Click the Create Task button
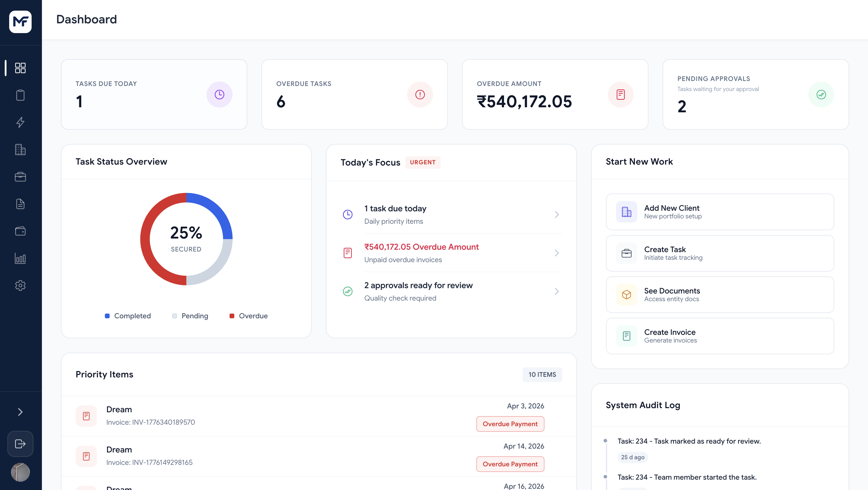868x490 pixels. tap(720, 253)
